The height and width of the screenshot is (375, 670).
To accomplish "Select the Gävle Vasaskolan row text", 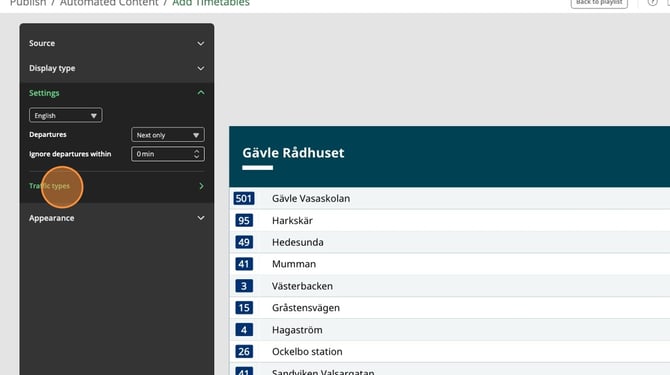I will [311, 199].
